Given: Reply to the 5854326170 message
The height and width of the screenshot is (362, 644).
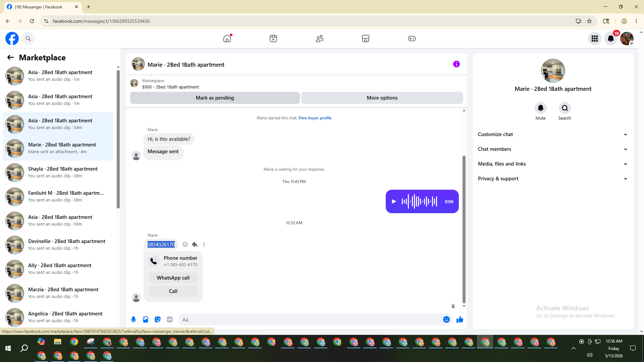Looking at the screenshot, I should (x=195, y=244).
